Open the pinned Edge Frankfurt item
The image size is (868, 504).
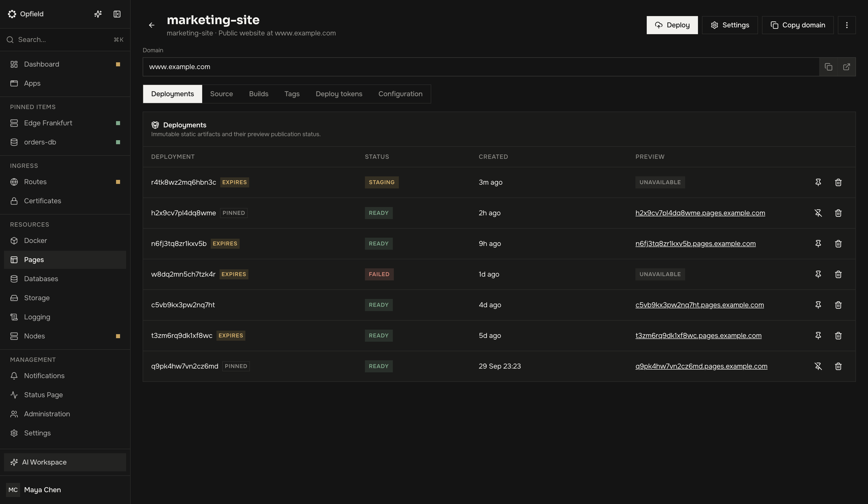[x=65, y=123]
